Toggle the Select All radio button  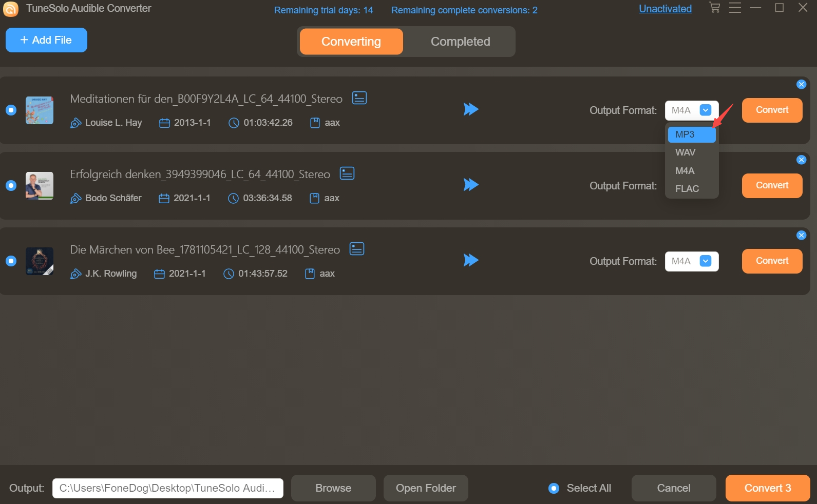point(554,488)
